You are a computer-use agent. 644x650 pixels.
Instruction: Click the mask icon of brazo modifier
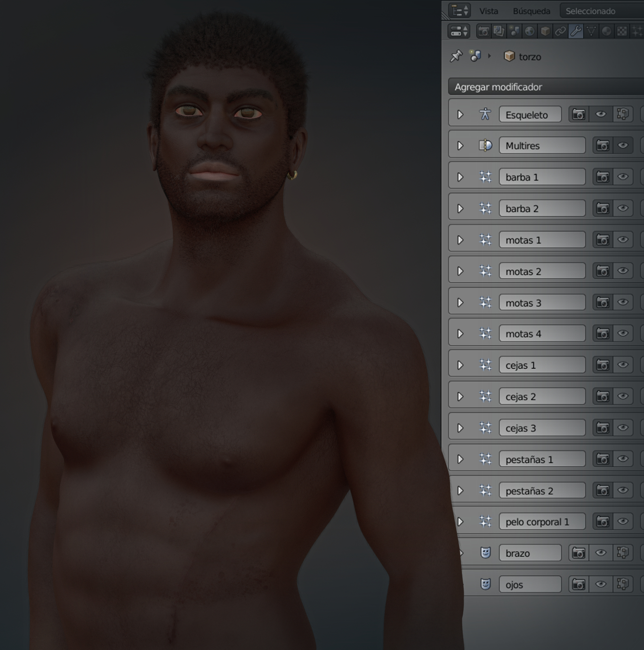click(485, 553)
